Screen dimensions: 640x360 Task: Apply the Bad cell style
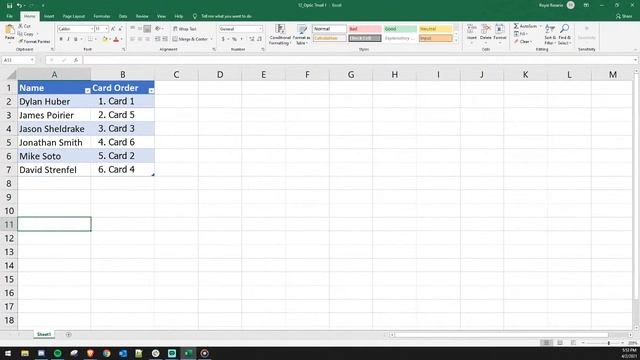365,29
